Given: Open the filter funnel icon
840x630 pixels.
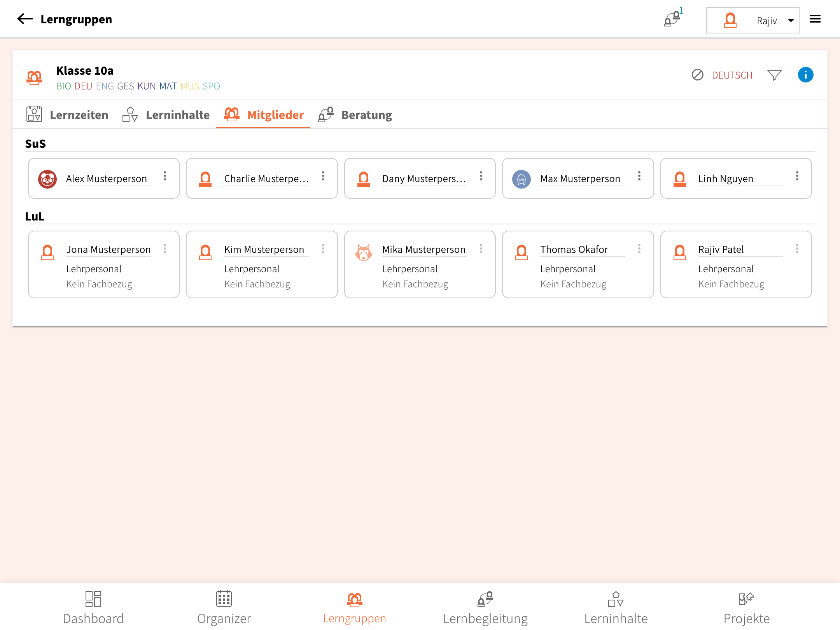Looking at the screenshot, I should point(774,75).
